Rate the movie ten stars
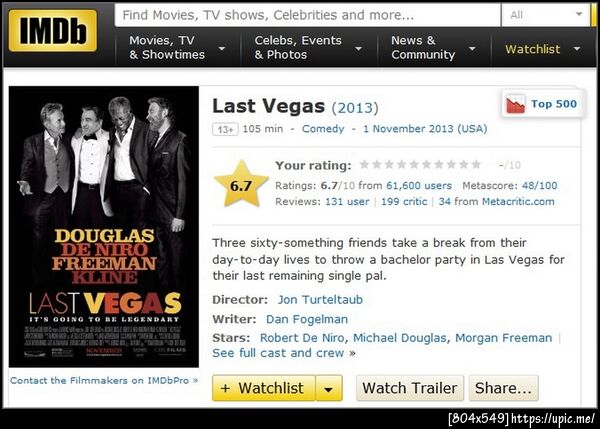The height and width of the screenshot is (429, 600). (x=476, y=165)
